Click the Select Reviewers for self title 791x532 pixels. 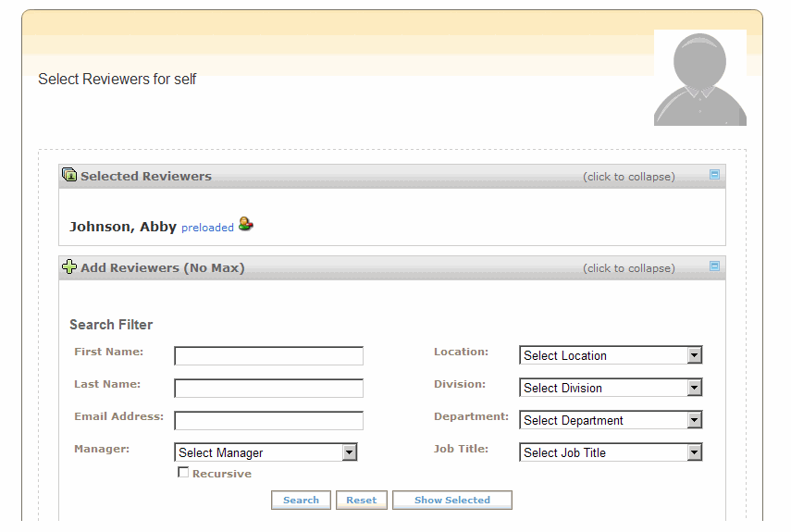point(117,80)
